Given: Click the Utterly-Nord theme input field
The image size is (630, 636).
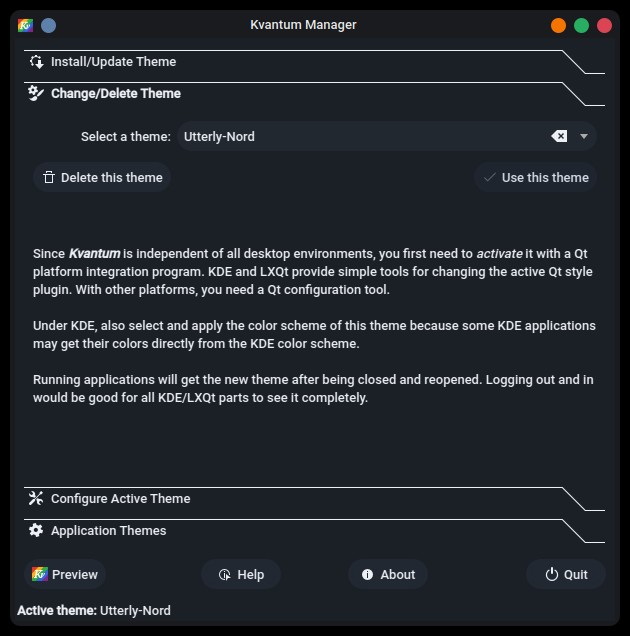Looking at the screenshot, I should tap(387, 136).
